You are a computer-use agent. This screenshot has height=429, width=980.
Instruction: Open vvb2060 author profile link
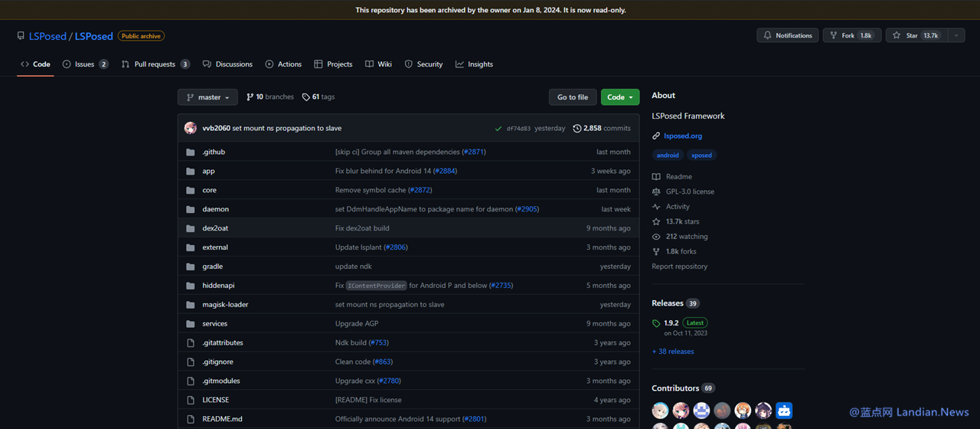pos(216,129)
